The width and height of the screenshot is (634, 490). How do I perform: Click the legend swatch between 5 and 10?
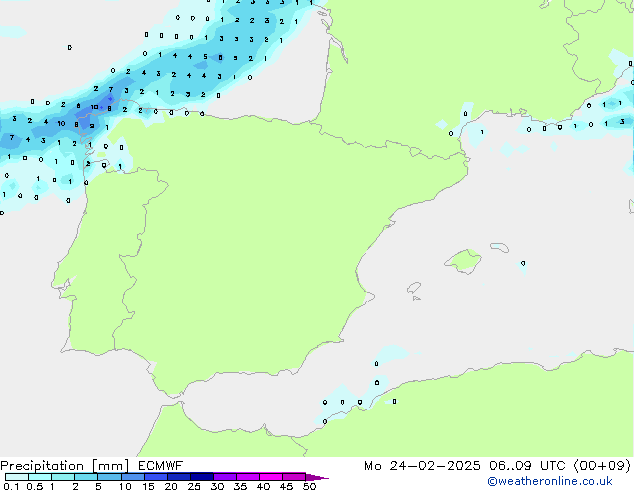[x=109, y=477]
